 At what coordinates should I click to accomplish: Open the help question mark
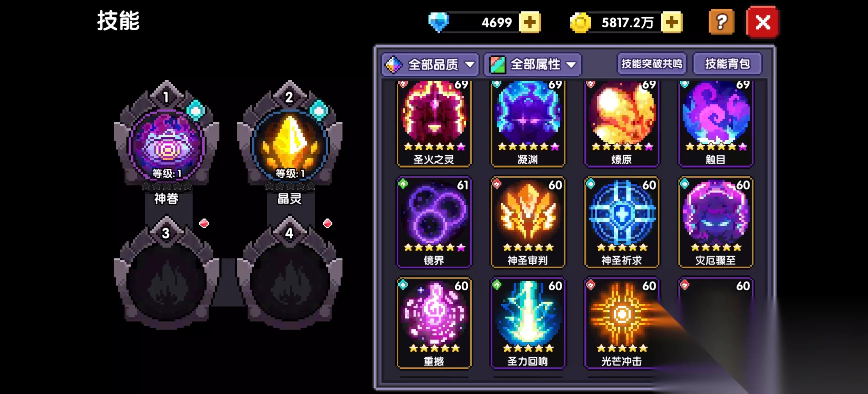721,22
